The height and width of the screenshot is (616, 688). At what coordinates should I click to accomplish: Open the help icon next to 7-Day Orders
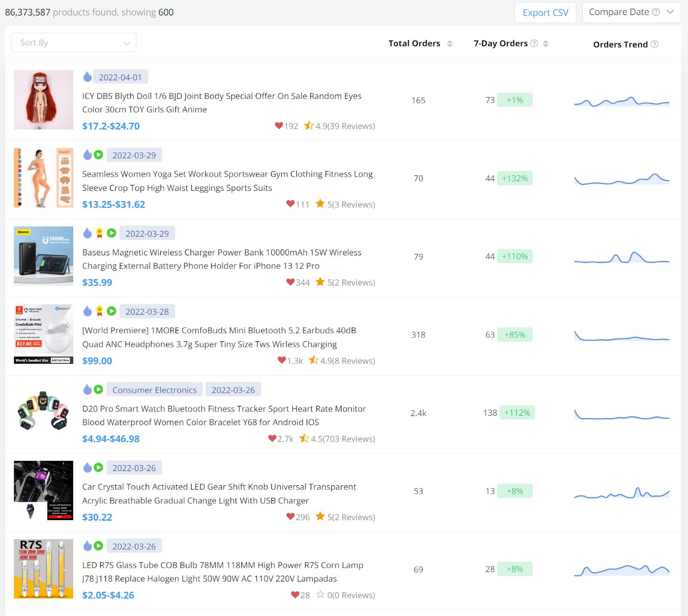[x=534, y=43]
